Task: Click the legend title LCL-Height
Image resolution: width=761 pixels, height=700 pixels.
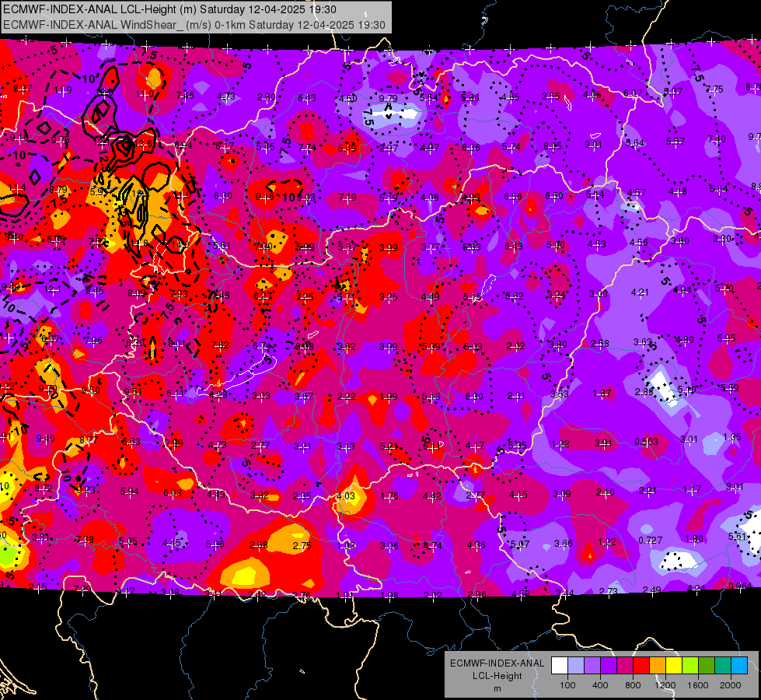Action: point(497,676)
